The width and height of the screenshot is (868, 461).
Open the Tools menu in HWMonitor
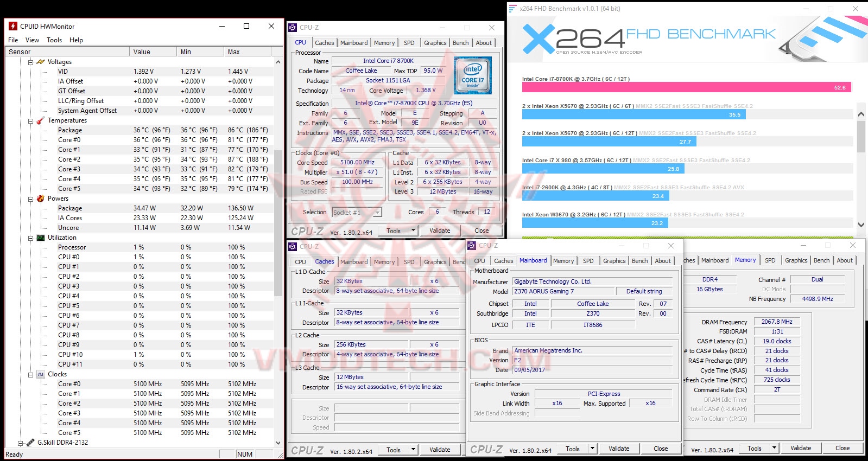click(x=54, y=40)
